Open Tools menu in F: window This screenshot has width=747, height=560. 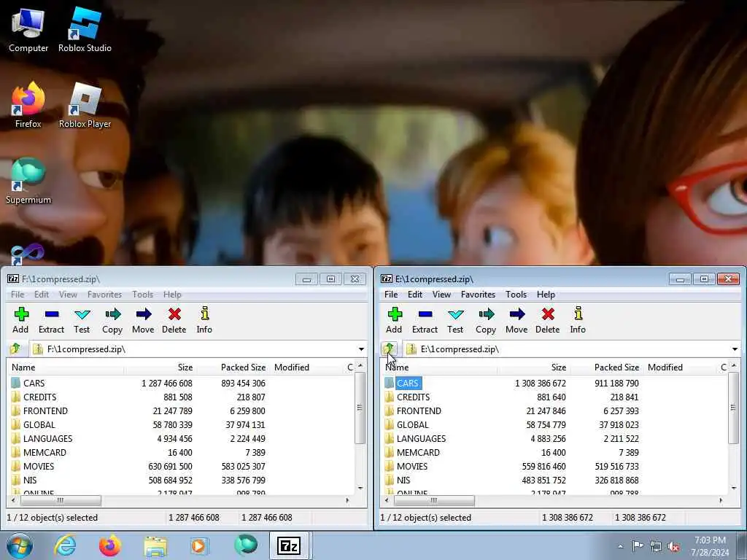[x=142, y=295]
